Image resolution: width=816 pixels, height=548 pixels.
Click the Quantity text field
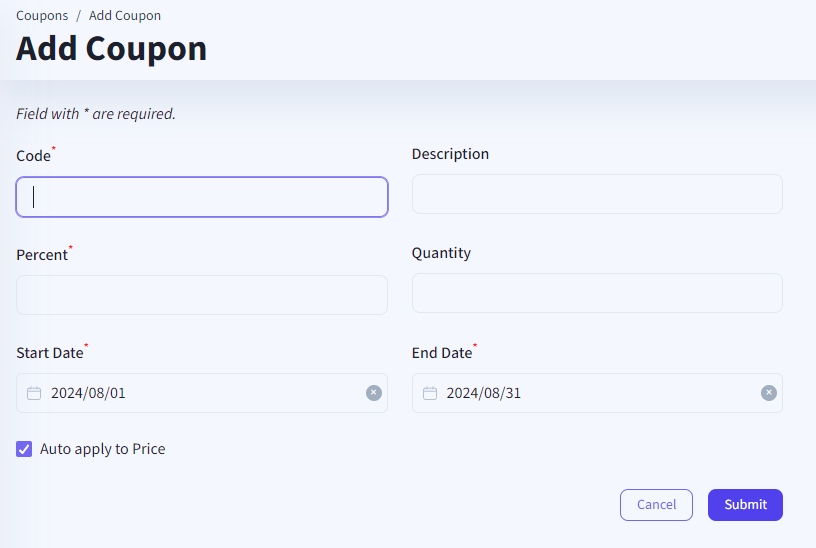[597, 293]
